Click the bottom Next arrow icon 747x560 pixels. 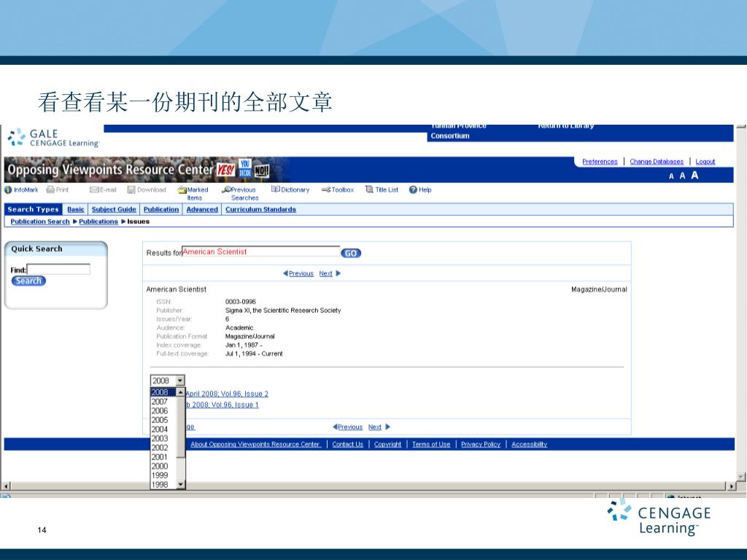(388, 427)
